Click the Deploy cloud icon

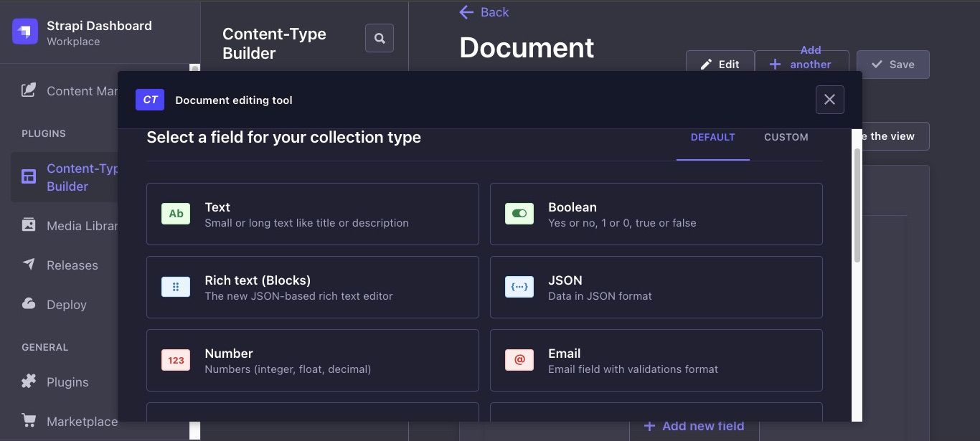coord(29,304)
